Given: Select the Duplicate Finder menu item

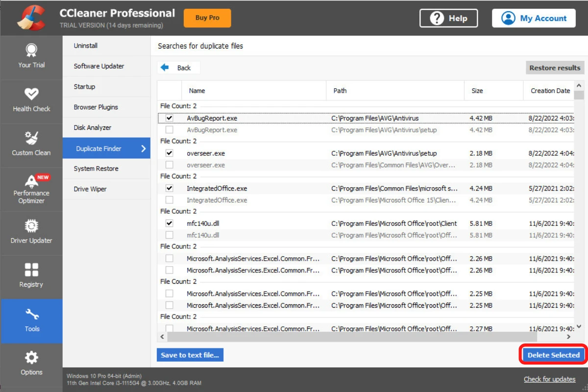Looking at the screenshot, I should pos(106,148).
